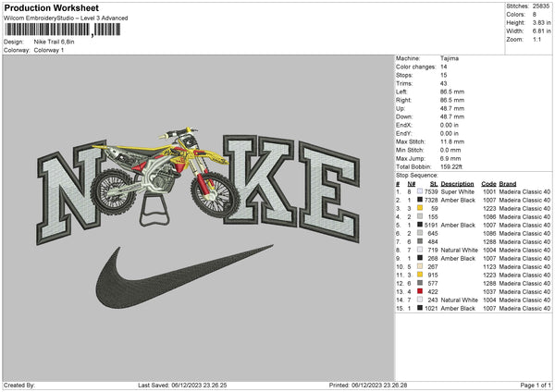555x392 pixels.
Task: Click the gray swatch in stop 7
Action: coord(420,241)
